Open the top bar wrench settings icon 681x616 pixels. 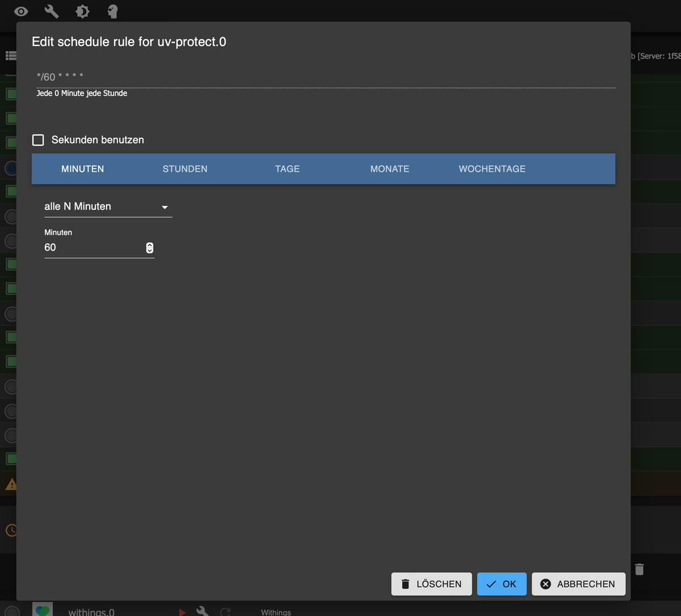(52, 11)
